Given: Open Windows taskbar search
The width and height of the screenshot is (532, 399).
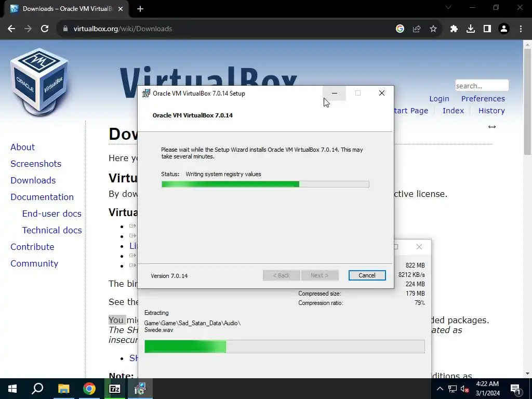Looking at the screenshot, I should pos(37,389).
